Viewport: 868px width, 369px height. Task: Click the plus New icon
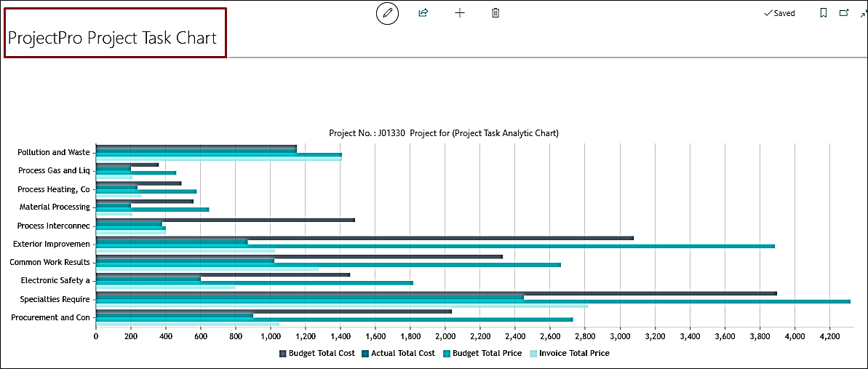tap(459, 13)
